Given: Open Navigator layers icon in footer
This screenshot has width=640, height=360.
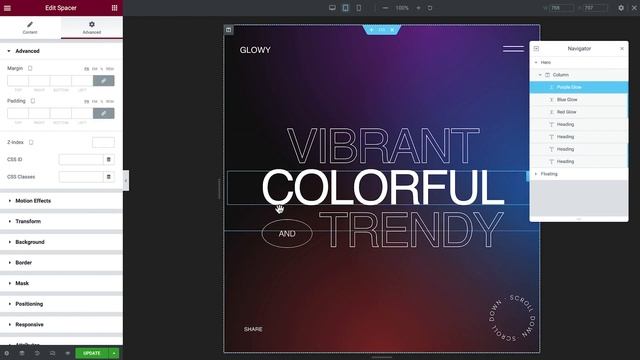Looking at the screenshot, I should [22, 353].
